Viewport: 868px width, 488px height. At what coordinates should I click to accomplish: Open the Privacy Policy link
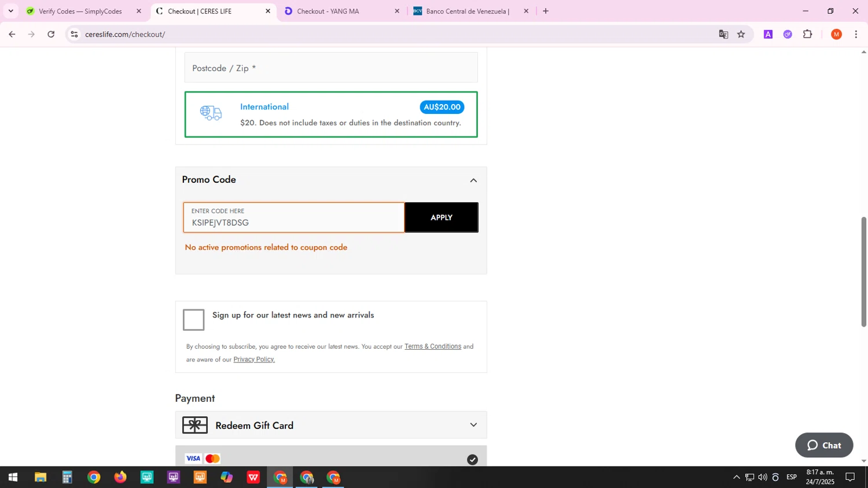coord(254,359)
